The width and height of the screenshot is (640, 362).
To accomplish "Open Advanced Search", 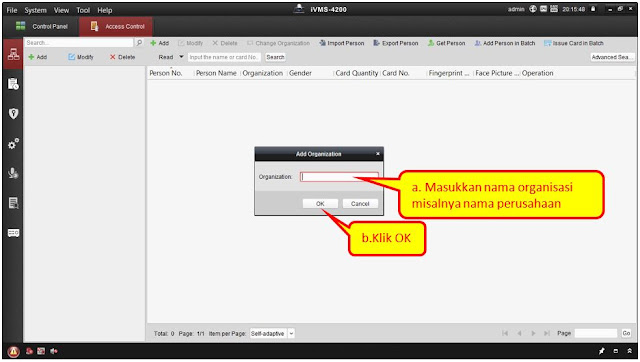I will coord(612,57).
